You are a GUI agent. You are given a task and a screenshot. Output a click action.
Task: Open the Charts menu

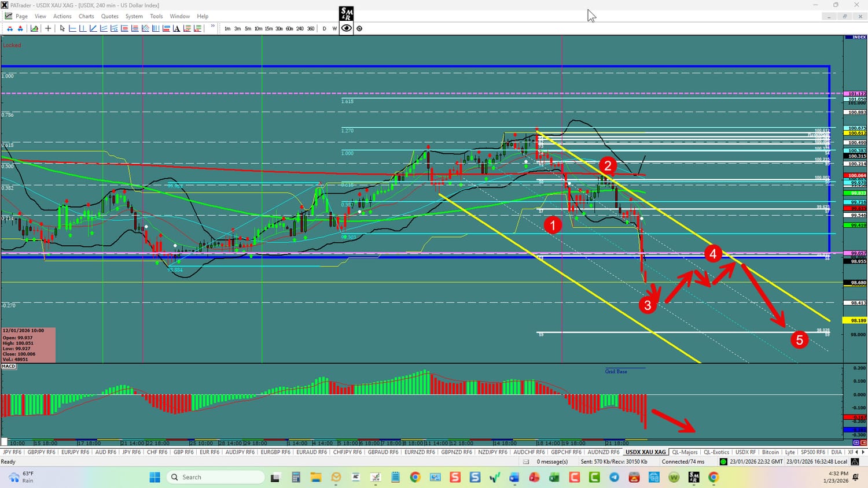[x=86, y=16]
